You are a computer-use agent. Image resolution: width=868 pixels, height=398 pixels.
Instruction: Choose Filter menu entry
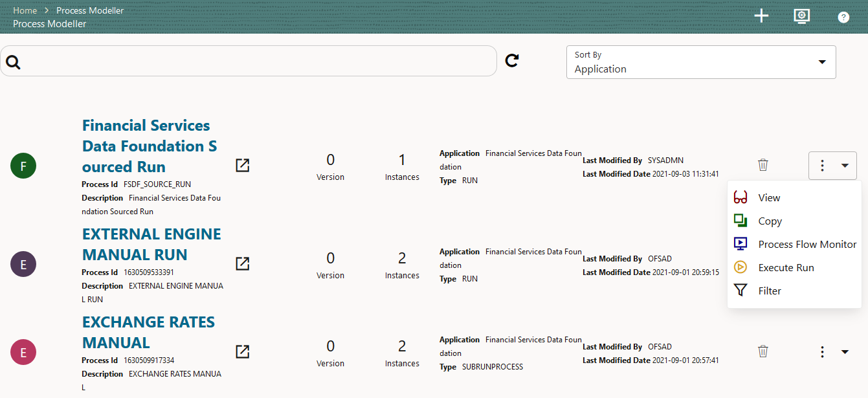(x=794, y=291)
